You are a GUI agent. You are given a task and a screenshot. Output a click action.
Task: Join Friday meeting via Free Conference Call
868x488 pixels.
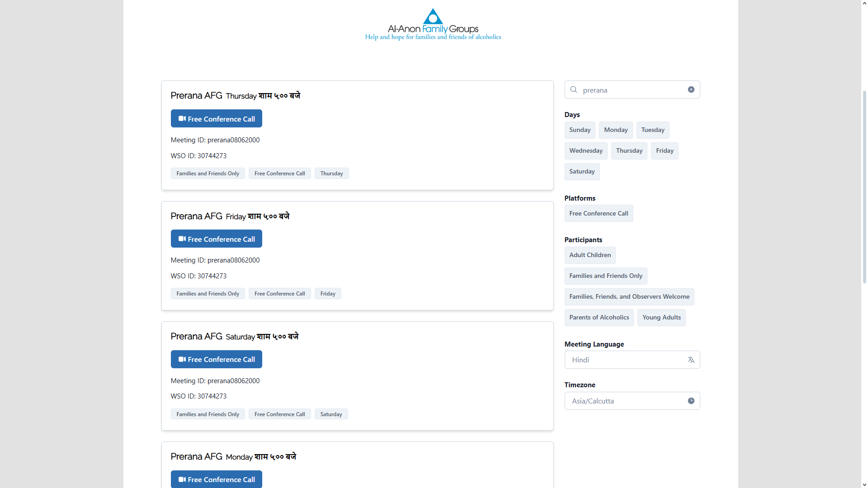coord(217,239)
